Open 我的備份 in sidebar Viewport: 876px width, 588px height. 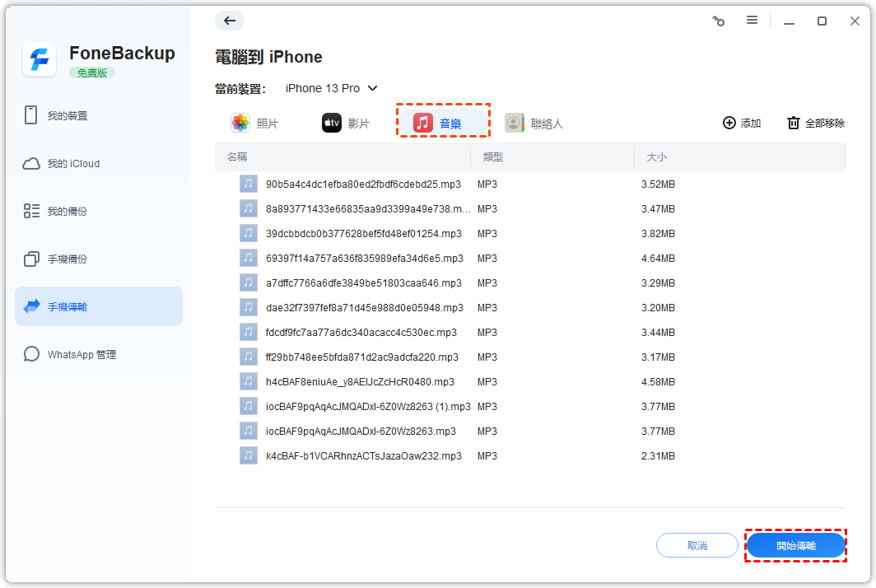coord(99,212)
